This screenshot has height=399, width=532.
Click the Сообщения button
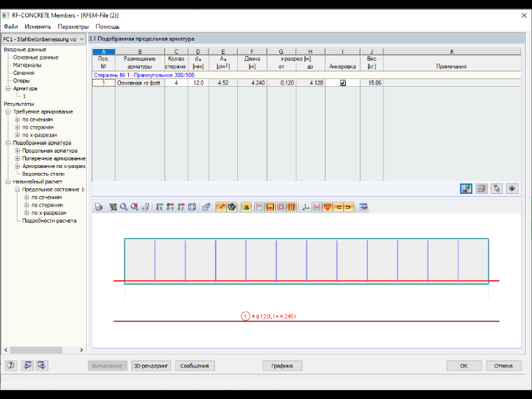195,365
